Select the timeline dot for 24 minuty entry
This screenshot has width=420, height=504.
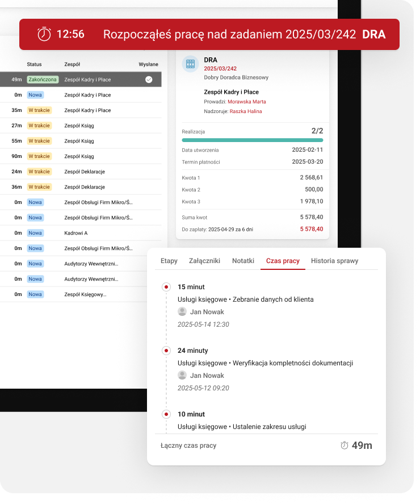click(x=166, y=351)
